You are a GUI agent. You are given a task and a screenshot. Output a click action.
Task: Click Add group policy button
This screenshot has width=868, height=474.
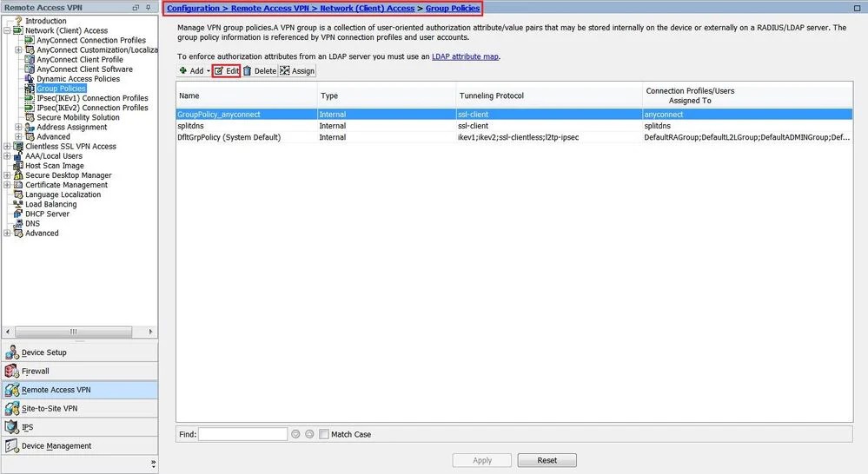point(191,71)
